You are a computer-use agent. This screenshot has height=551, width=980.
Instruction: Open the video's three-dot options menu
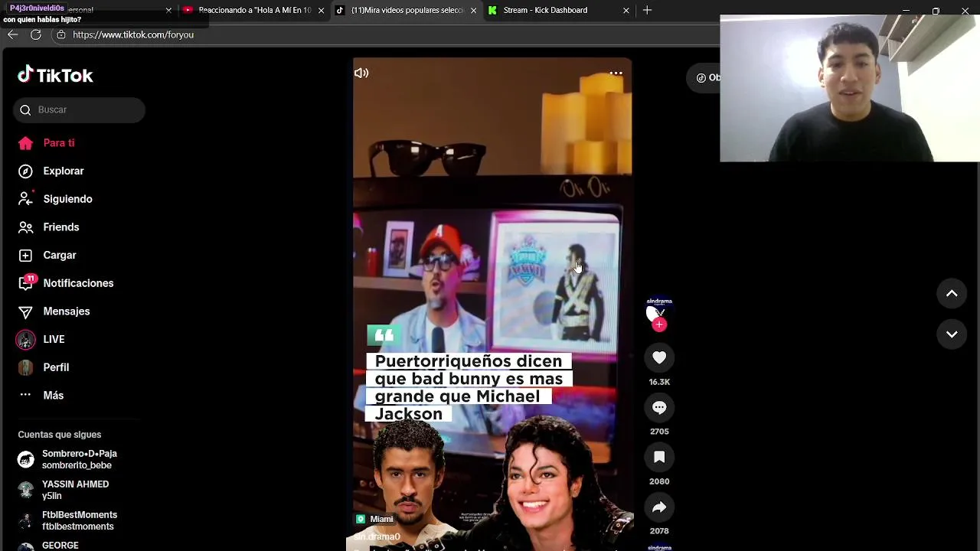[616, 73]
